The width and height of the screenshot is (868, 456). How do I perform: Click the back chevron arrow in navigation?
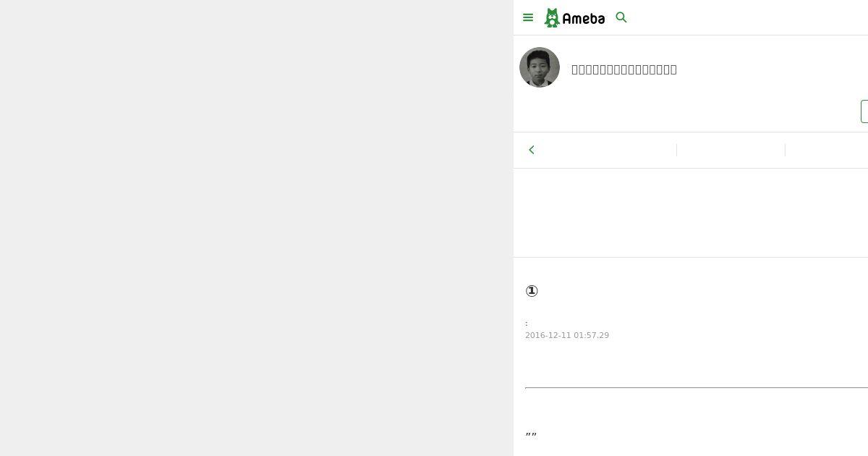pos(532,150)
